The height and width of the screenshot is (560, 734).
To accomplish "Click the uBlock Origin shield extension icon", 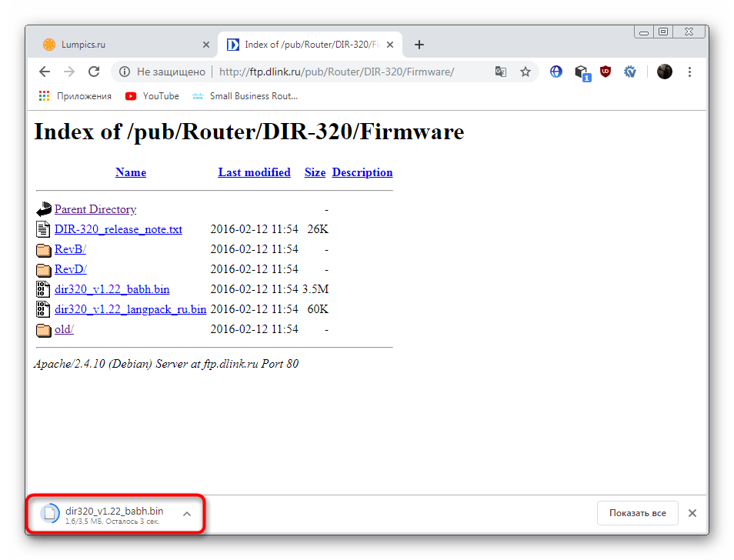I will click(606, 72).
